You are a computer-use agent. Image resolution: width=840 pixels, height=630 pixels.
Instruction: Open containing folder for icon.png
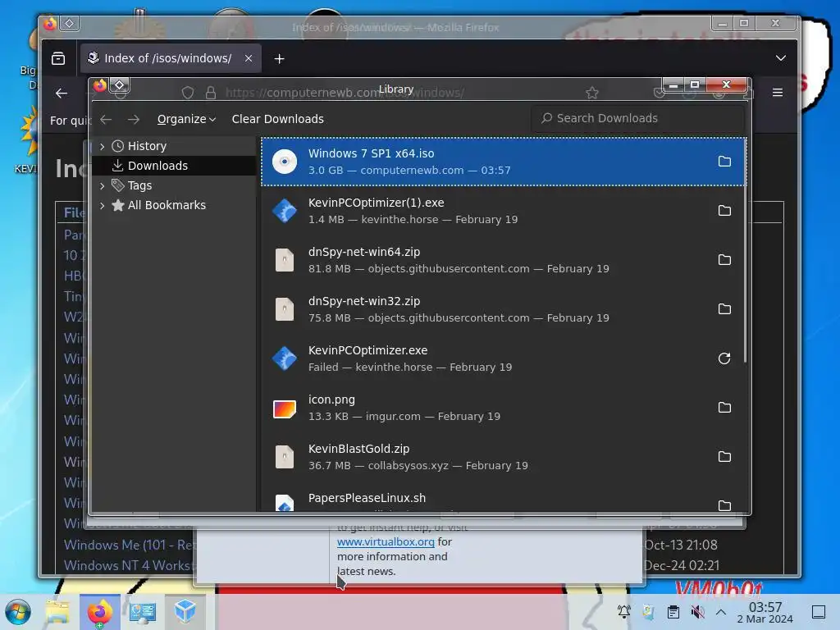click(x=724, y=408)
